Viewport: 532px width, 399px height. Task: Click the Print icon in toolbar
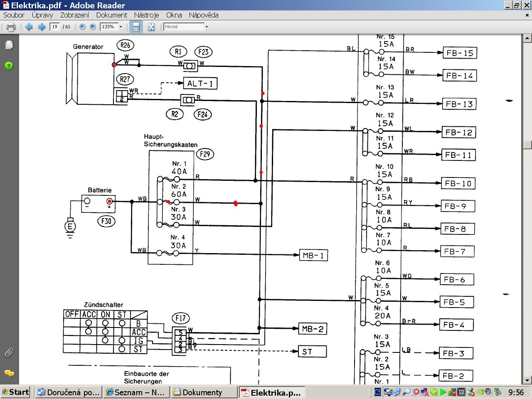(11, 27)
